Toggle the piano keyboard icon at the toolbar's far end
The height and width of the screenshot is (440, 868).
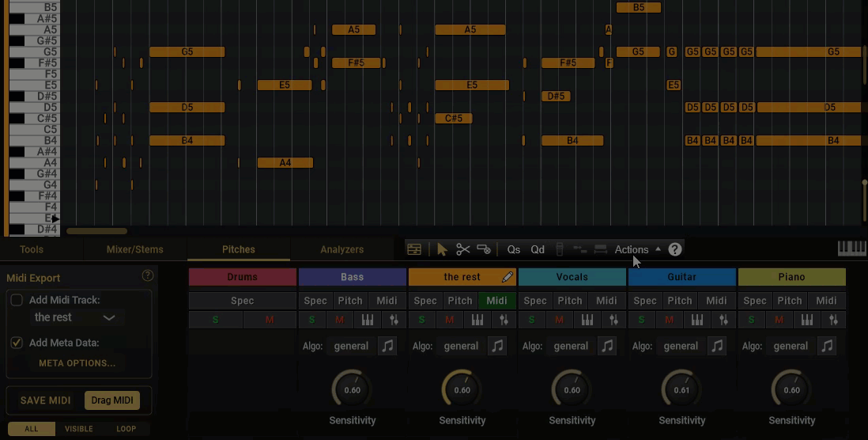tap(852, 248)
